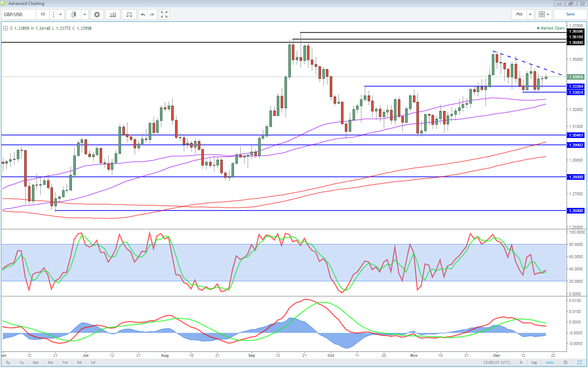Enter fullscreen mode from the toolbar
This screenshot has height=368, width=588.
164,14
